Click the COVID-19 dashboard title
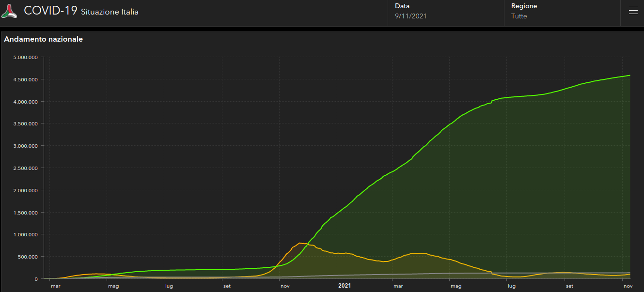The image size is (644, 292). (50, 11)
